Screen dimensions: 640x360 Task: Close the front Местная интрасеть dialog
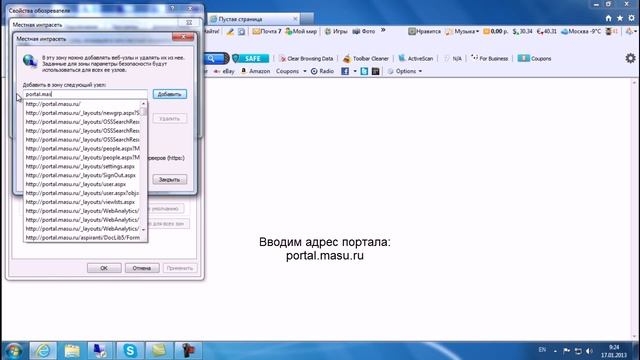[183, 37]
